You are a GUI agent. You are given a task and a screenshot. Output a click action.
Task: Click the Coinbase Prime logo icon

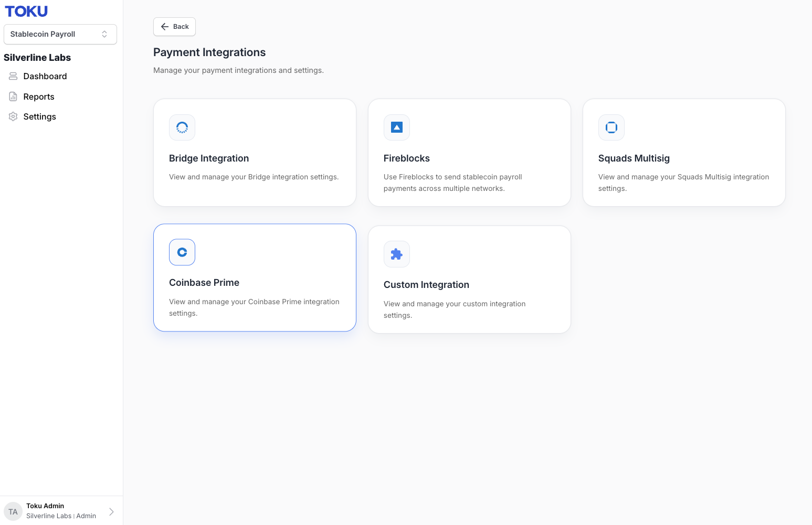click(x=182, y=252)
